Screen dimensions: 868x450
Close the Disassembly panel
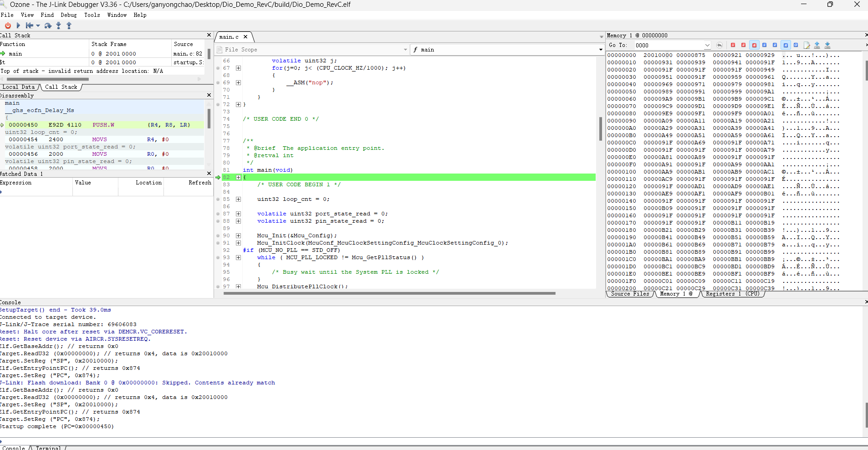click(209, 95)
